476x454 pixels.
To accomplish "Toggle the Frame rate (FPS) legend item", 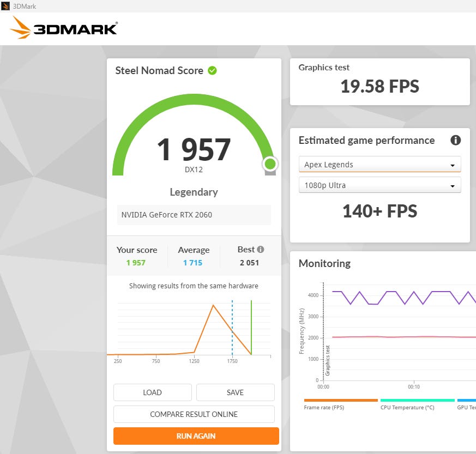I will tap(324, 408).
